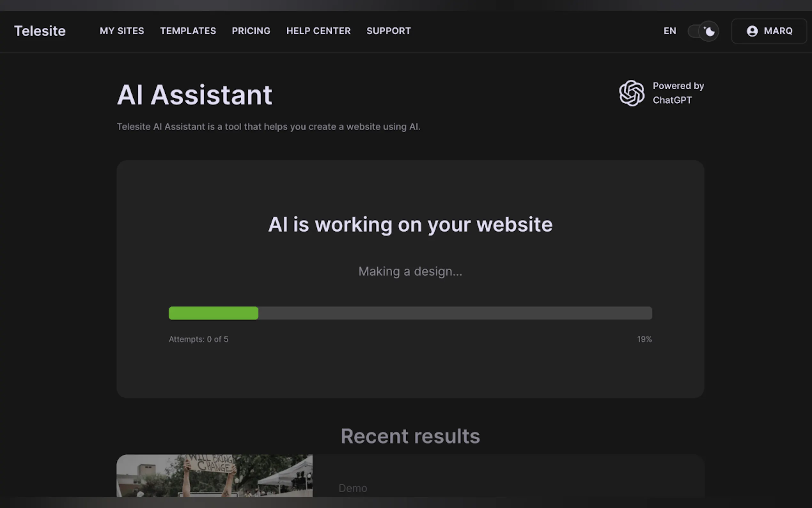Click the moon icon on theme switch
The image size is (812, 508).
tap(709, 31)
